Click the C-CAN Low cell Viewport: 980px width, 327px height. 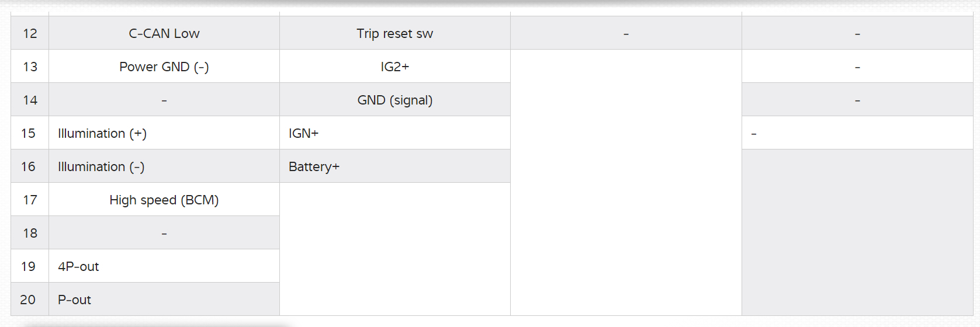coord(164,34)
